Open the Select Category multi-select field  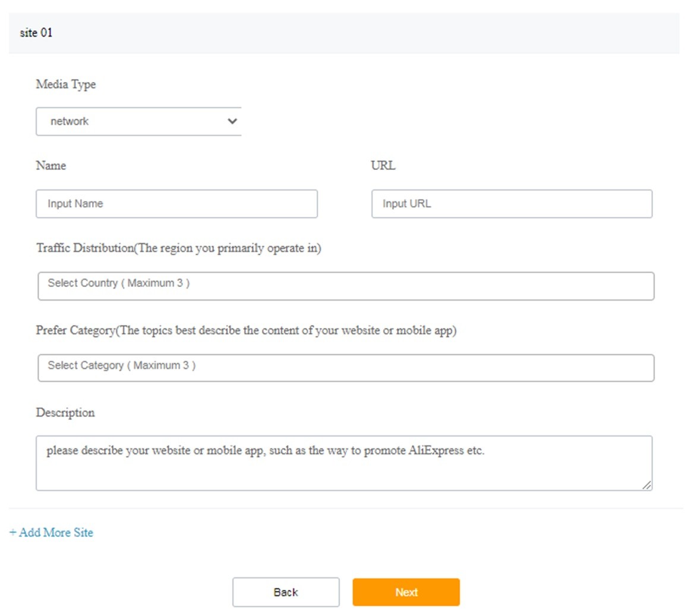pyautogui.click(x=346, y=368)
